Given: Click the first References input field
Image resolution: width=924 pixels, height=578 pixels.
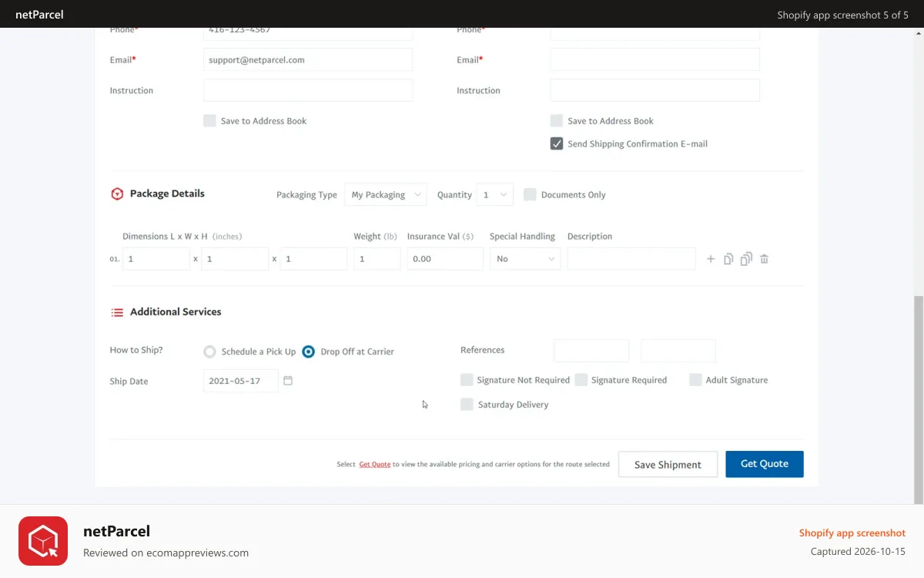Looking at the screenshot, I should point(591,351).
